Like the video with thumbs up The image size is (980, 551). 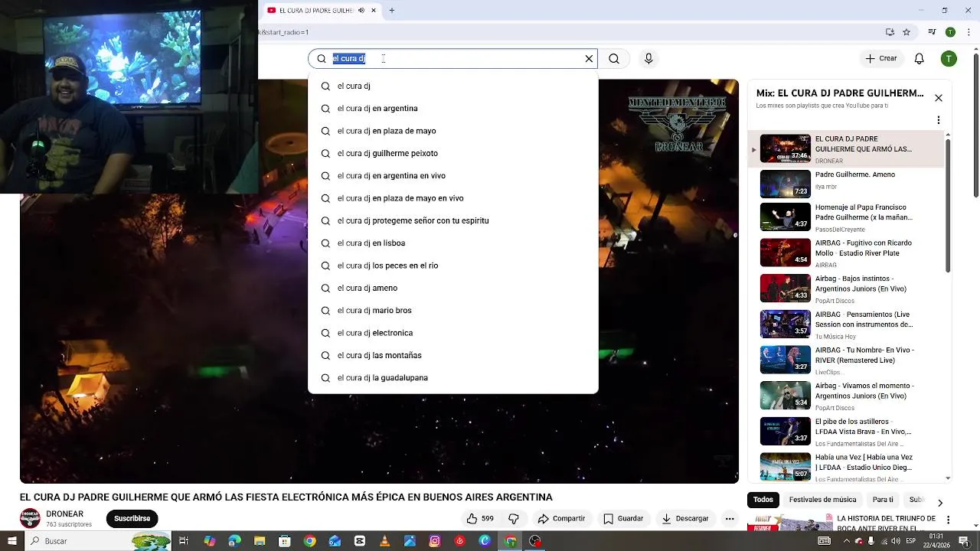click(x=480, y=519)
